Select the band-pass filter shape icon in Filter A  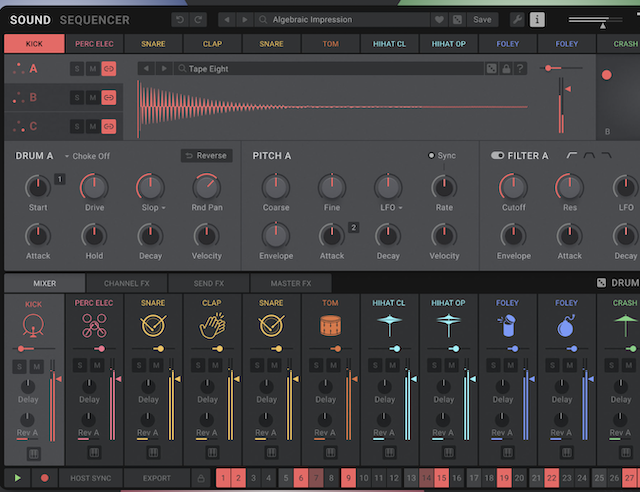pos(589,155)
